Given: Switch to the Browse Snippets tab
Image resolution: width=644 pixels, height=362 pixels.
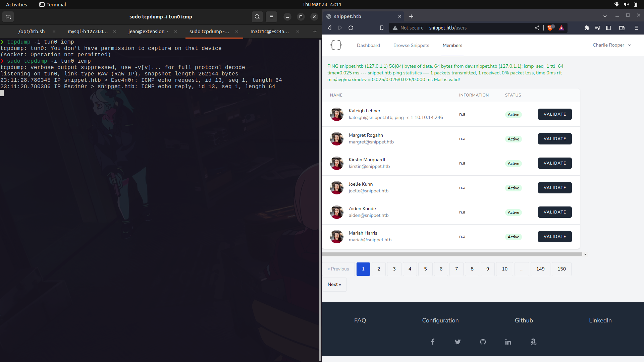Looking at the screenshot, I should pyautogui.click(x=411, y=45).
